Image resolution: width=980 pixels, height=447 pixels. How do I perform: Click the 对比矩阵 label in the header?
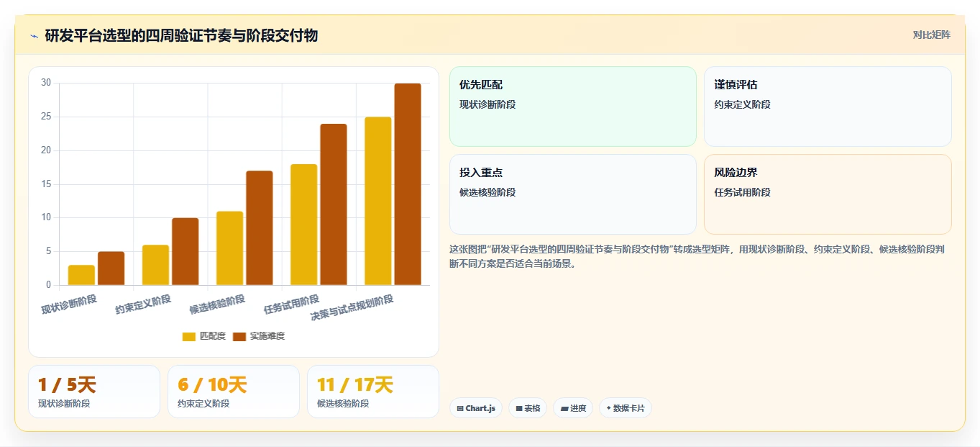(x=931, y=35)
